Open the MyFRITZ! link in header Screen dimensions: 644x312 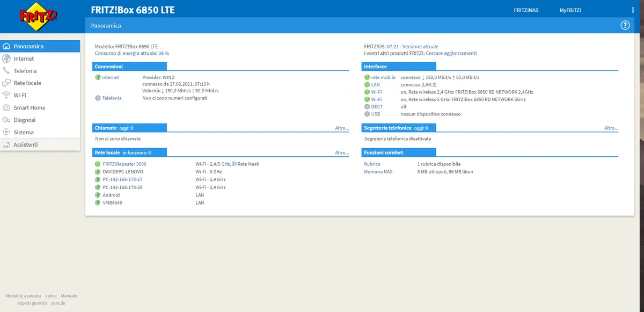(x=570, y=10)
